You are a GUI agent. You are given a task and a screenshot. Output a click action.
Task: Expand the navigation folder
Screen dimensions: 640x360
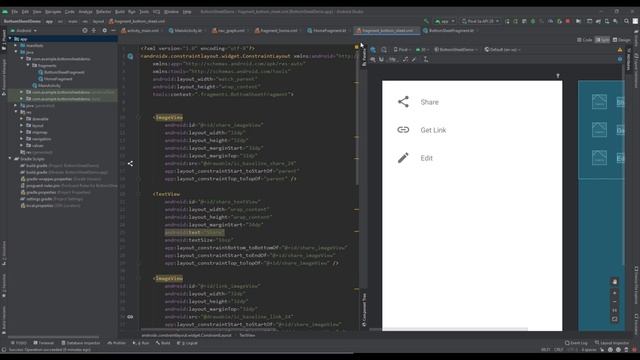point(22,139)
